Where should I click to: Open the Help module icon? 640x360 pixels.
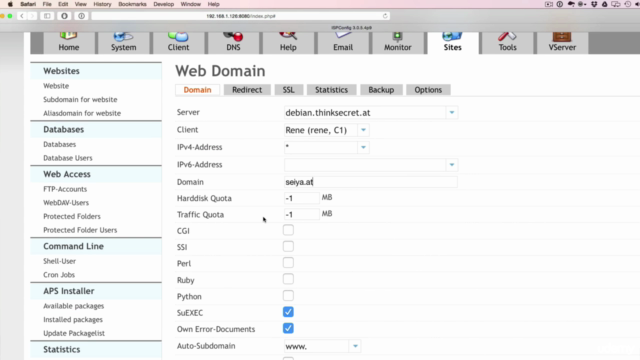click(x=288, y=42)
